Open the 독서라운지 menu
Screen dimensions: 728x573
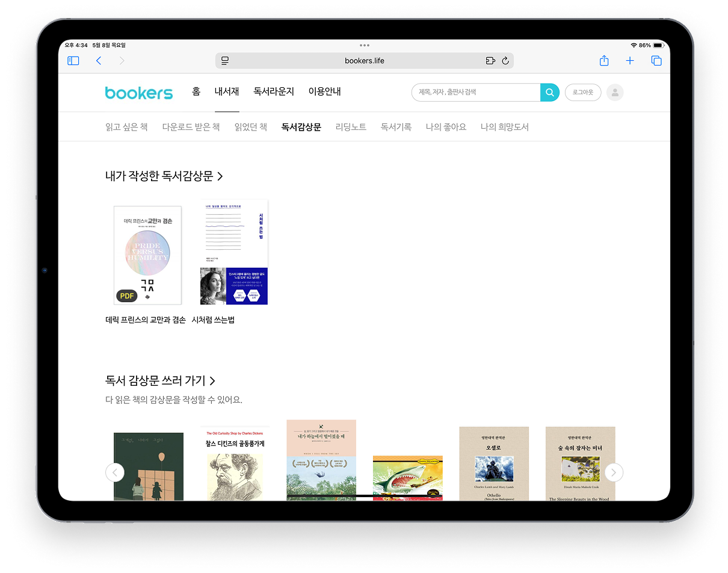[x=274, y=91]
